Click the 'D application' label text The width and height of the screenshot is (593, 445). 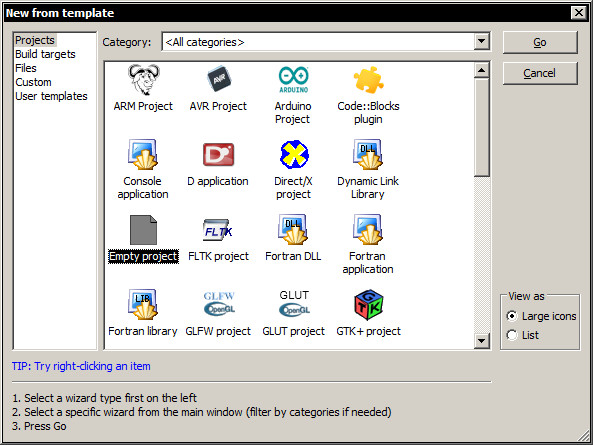[218, 181]
